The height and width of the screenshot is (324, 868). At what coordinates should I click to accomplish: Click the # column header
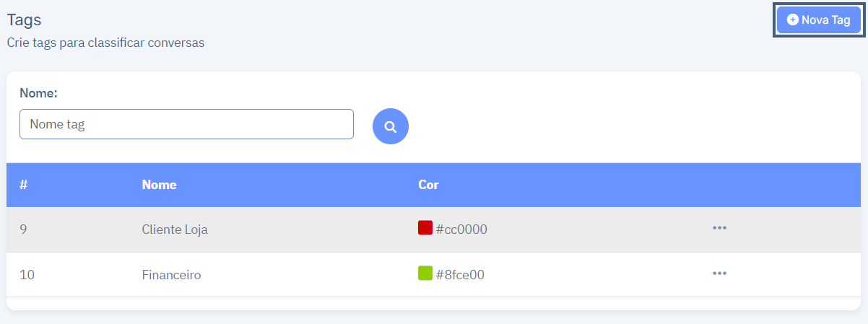coord(23,185)
